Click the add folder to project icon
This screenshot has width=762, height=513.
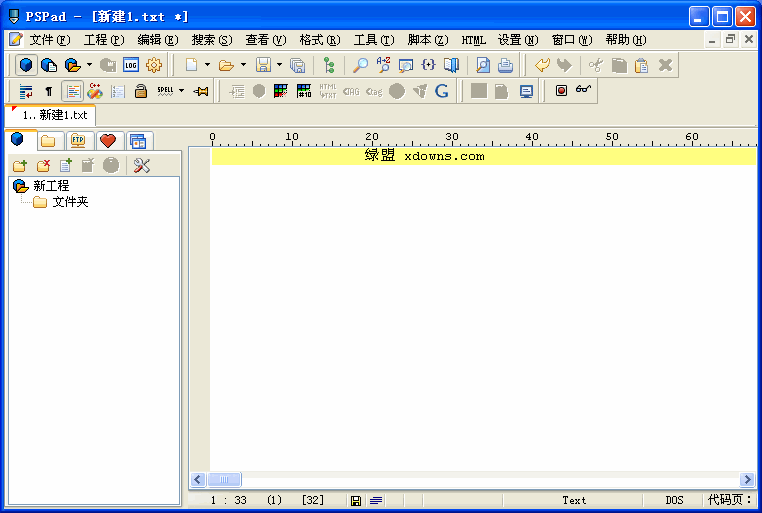[19, 165]
